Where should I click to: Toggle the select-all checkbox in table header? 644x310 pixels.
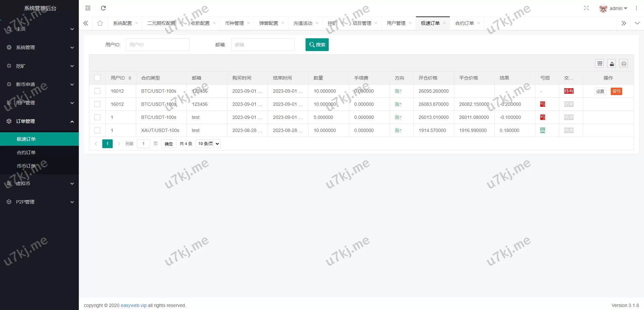click(x=97, y=78)
